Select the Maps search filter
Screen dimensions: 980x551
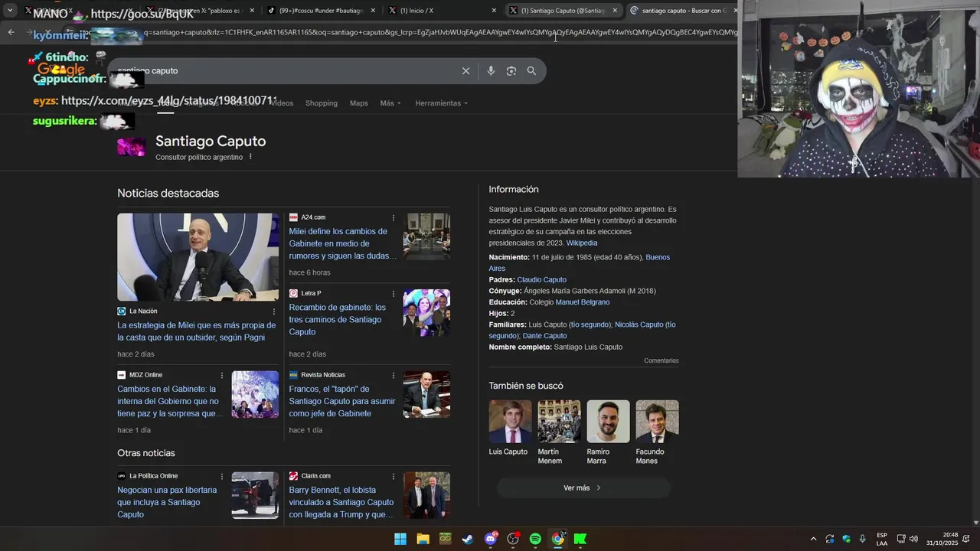pos(358,103)
